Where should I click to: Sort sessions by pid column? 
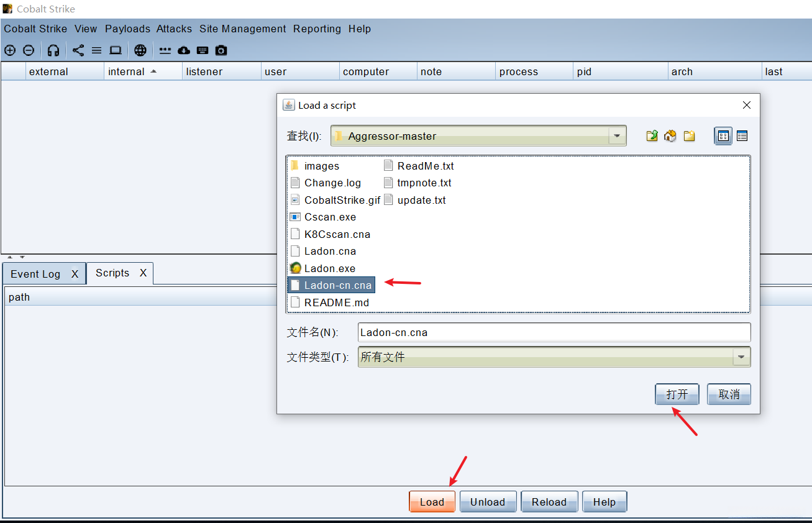[x=620, y=71]
